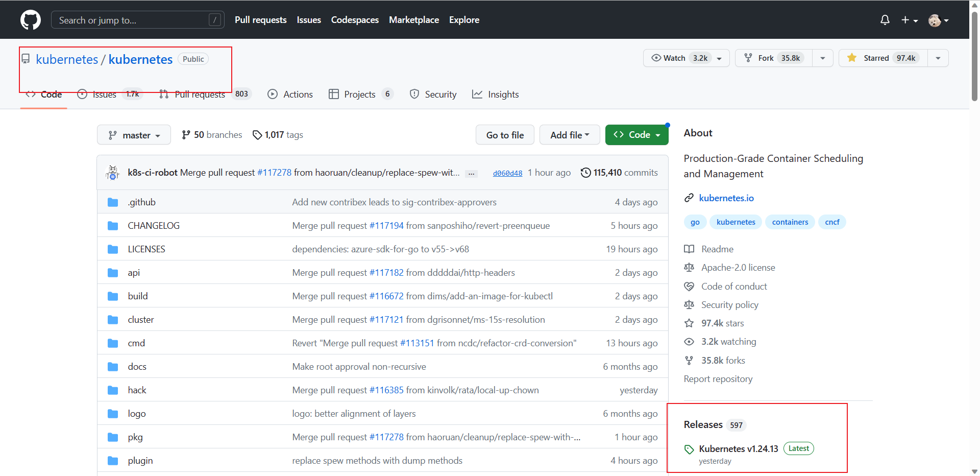Screen dimensions: 980x476
Task: Select the containers topic tag
Action: tap(790, 222)
